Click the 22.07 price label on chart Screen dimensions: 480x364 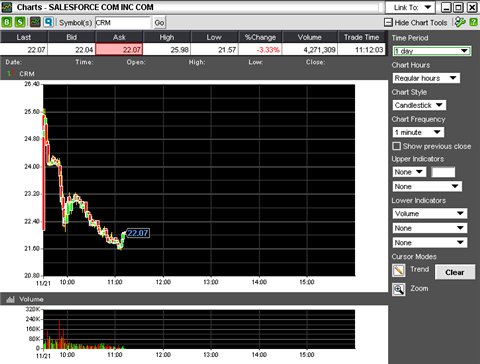coord(138,233)
